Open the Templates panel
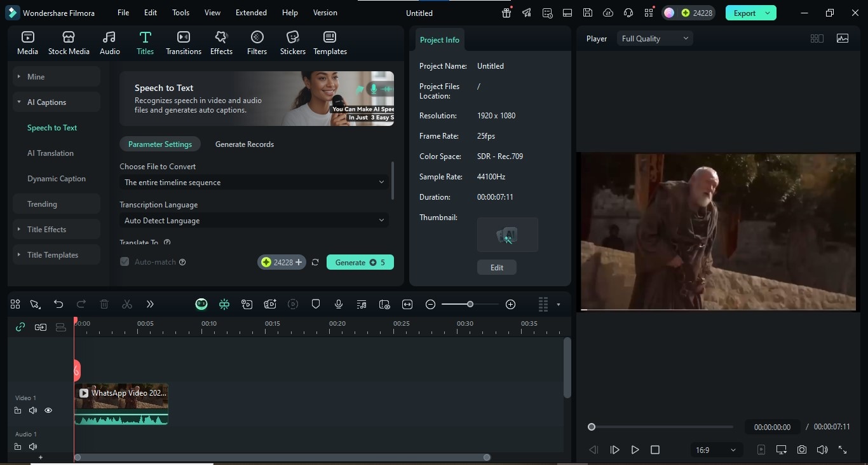Image resolution: width=868 pixels, height=465 pixels. [x=330, y=43]
